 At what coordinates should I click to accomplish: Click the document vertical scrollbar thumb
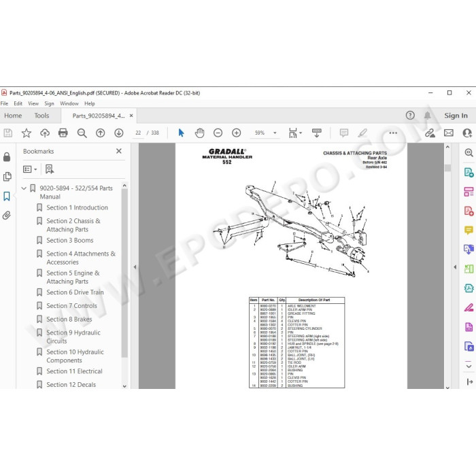[447, 168]
